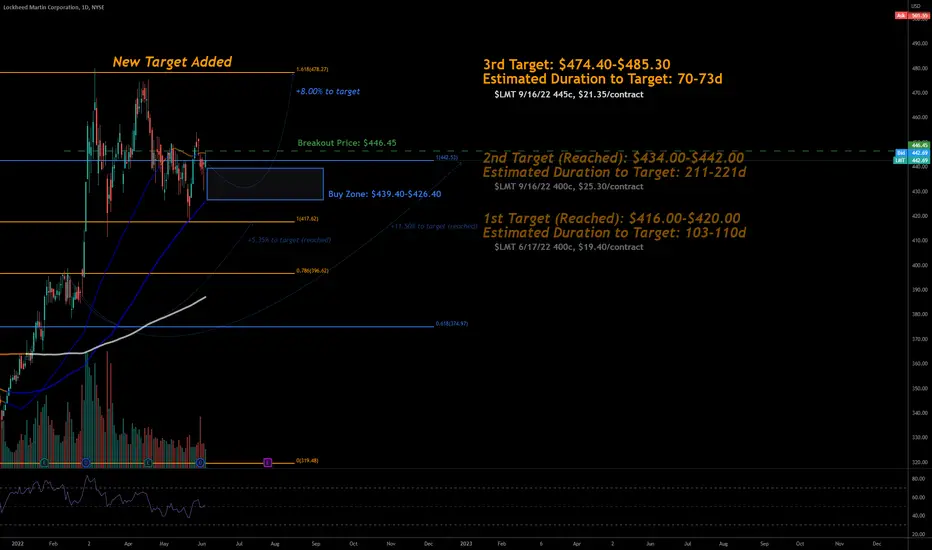Click the white moving average line
The width and height of the screenshot is (932, 550).
coord(149,325)
